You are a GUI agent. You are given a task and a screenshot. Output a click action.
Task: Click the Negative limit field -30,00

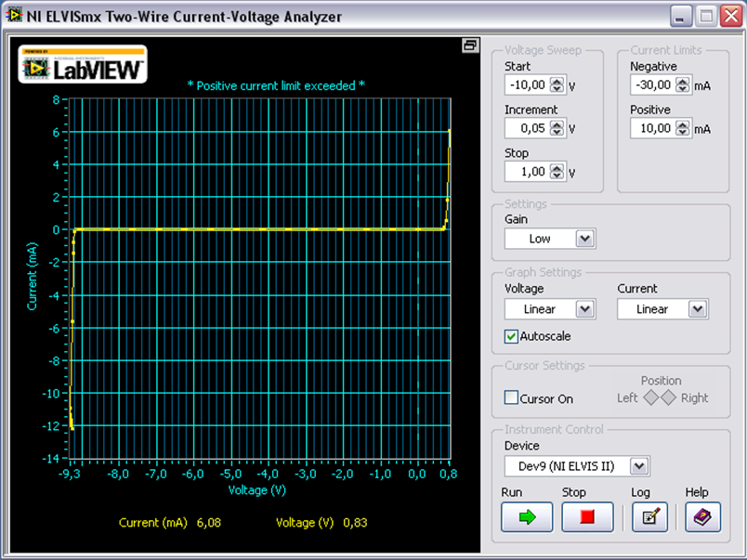(x=652, y=85)
